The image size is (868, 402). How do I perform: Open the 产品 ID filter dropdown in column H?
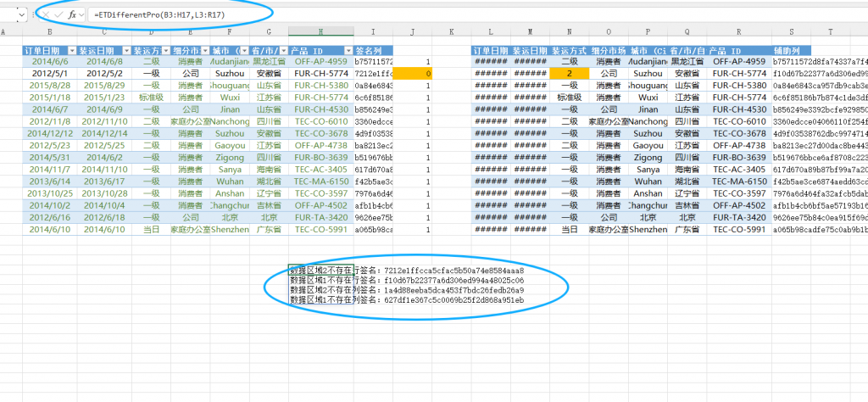(x=348, y=50)
